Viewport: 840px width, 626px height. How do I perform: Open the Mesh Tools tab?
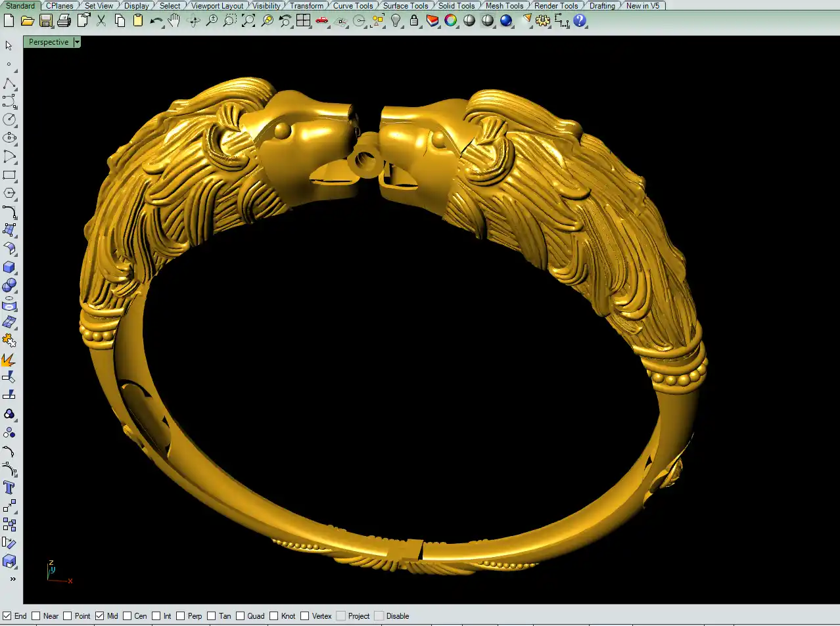pos(505,5)
